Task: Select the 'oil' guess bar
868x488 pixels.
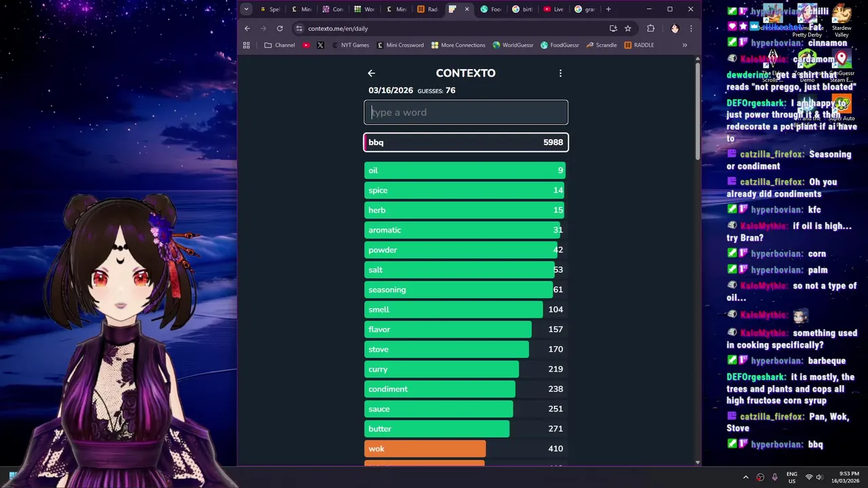Action: [466, 170]
